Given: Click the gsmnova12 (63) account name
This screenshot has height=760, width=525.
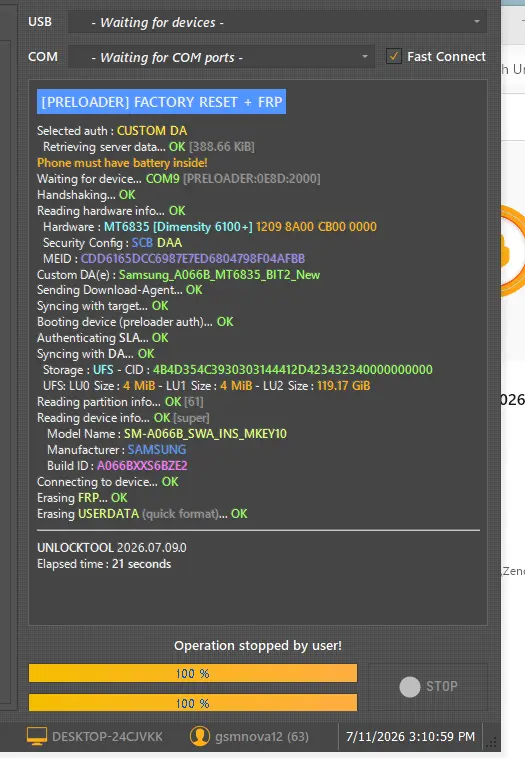Looking at the screenshot, I should (x=262, y=737).
